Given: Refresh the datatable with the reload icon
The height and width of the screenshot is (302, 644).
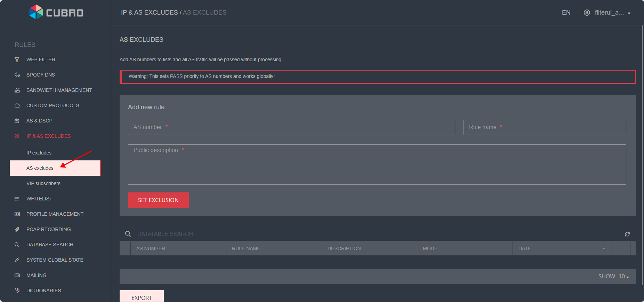Looking at the screenshot, I should 627,234.
